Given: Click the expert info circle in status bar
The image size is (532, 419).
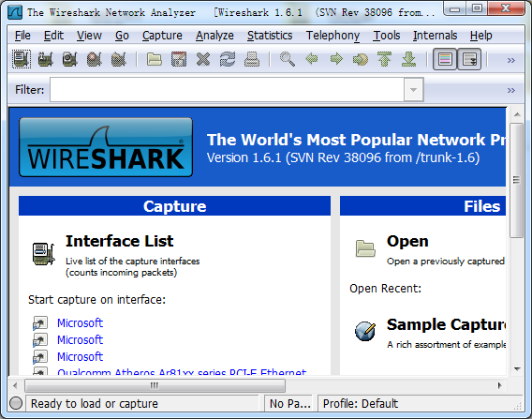Looking at the screenshot, I should pyautogui.click(x=16, y=403).
